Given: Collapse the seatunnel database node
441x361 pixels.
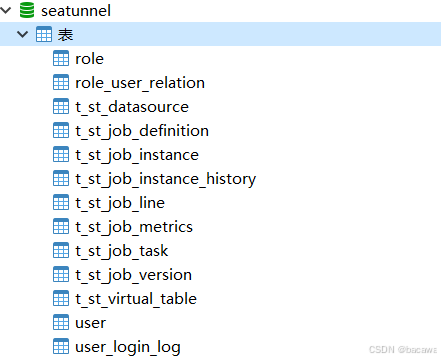Looking at the screenshot, I should pyautogui.click(x=5, y=10).
